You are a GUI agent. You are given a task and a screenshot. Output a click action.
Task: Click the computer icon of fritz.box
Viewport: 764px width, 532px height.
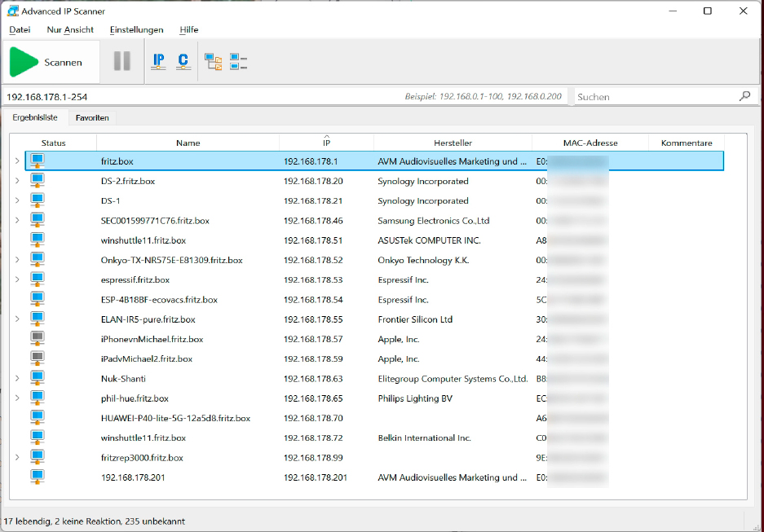click(38, 160)
